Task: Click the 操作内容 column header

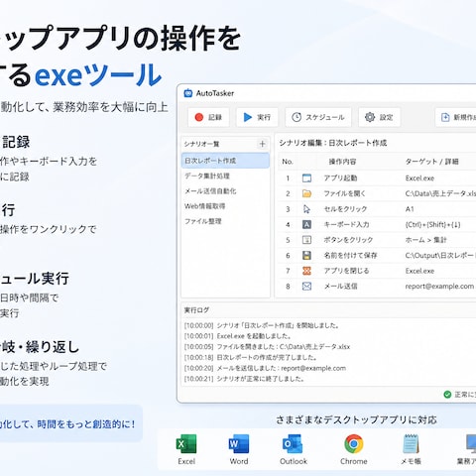Action: [342, 162]
